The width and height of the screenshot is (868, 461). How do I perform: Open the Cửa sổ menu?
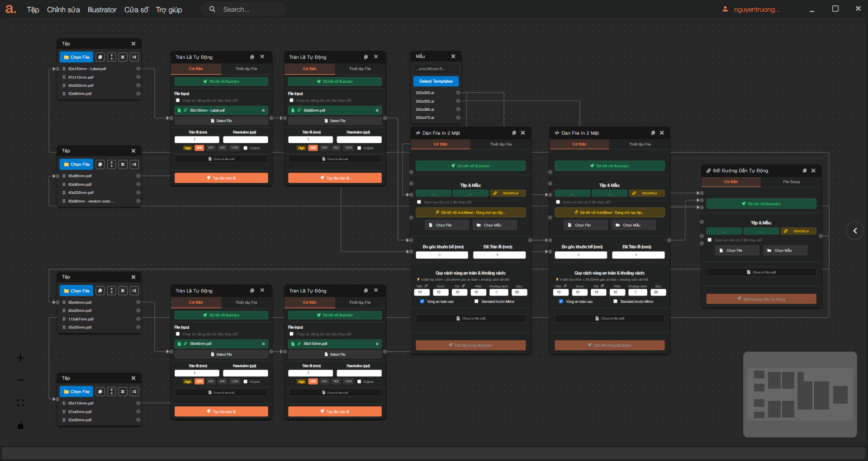coord(136,9)
